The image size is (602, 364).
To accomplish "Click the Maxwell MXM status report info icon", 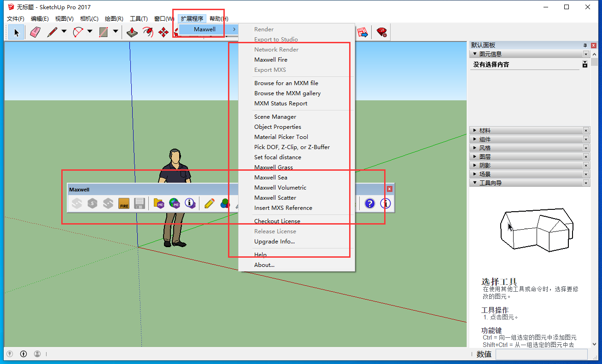I will 190,203.
